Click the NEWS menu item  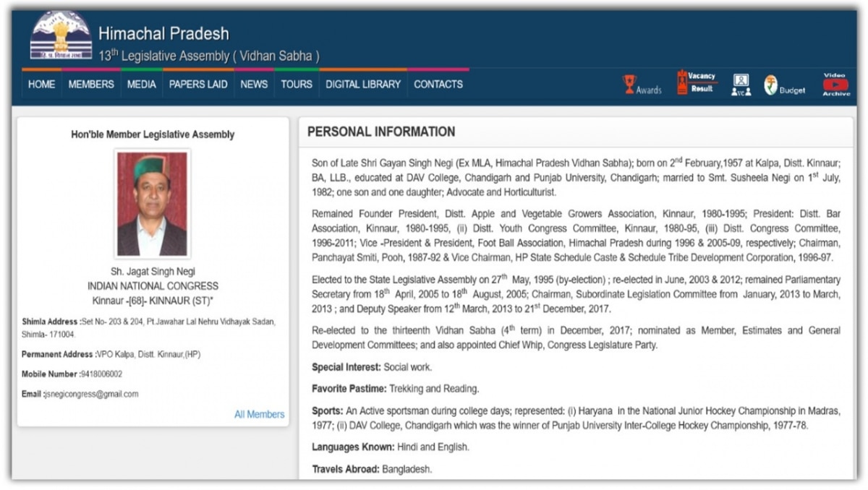click(x=254, y=85)
